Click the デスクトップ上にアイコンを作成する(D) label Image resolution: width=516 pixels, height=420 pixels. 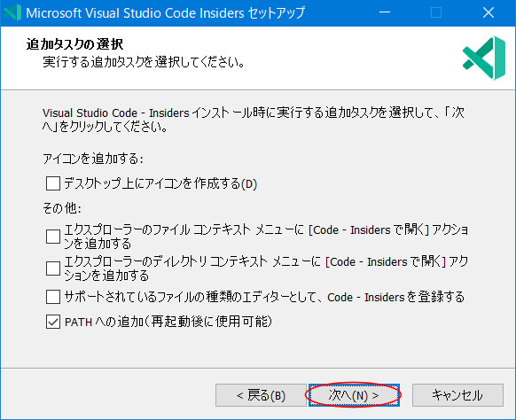click(160, 183)
